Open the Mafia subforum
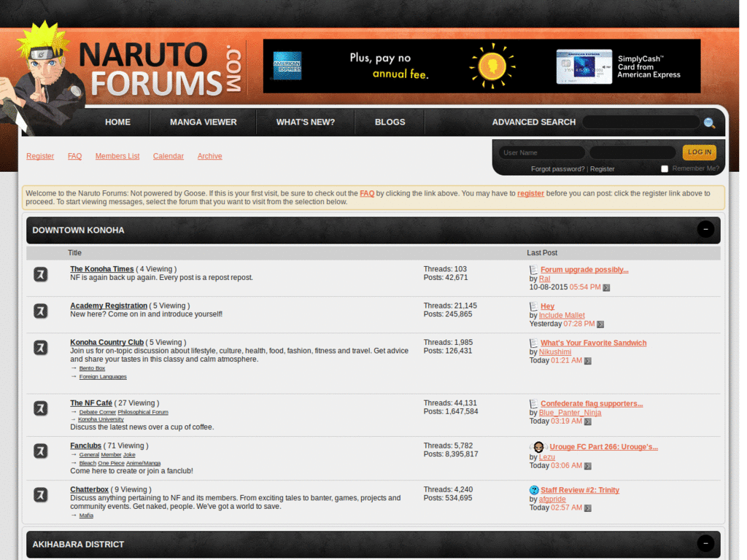The width and height of the screenshot is (747, 560). [x=86, y=516]
